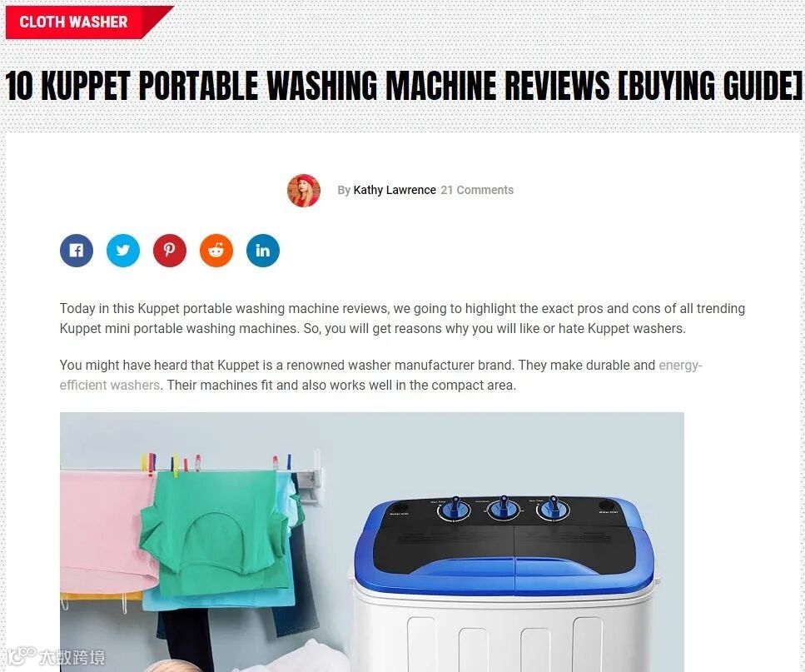Follow the energy-efficient washers link
The image size is (805, 672).
380,375
